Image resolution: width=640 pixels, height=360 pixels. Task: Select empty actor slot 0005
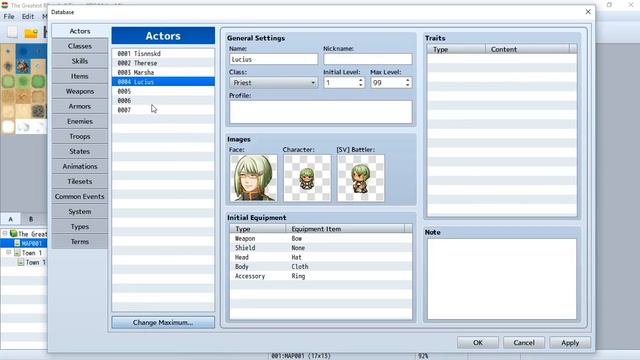click(163, 91)
